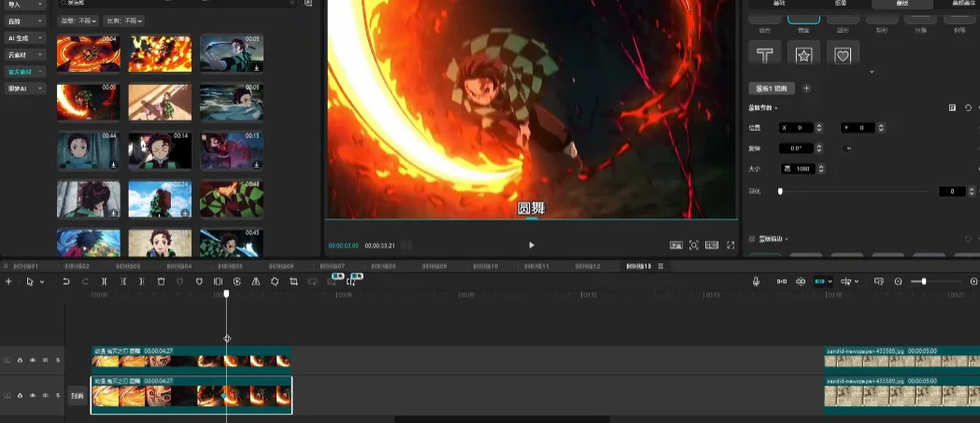This screenshot has width=980, height=423.
Task: Click the size value stepper
Action: tap(821, 169)
